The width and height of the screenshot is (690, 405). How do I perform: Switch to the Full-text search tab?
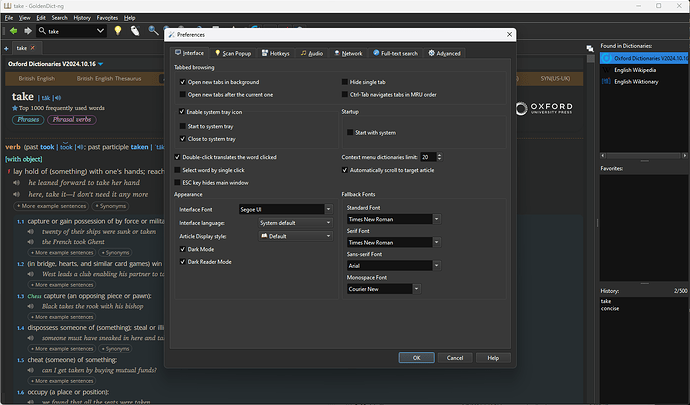click(395, 53)
